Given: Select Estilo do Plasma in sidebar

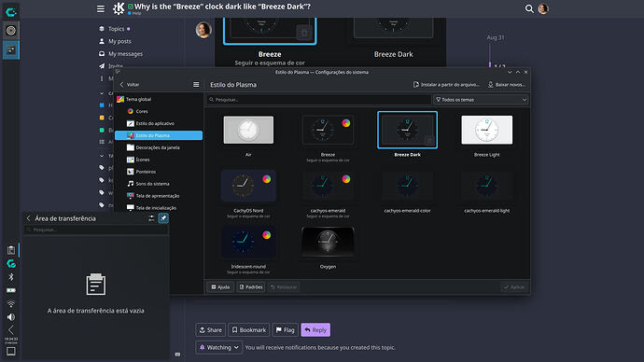Looking at the screenshot, I should pos(159,135).
